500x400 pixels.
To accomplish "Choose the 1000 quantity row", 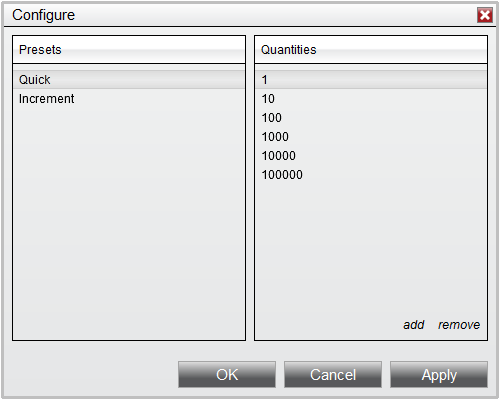I will (x=371, y=137).
